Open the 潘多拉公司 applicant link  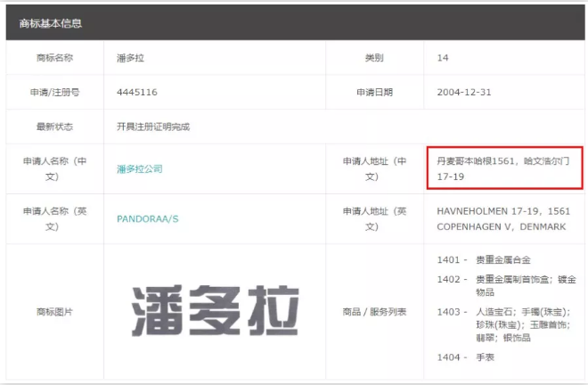(139, 168)
